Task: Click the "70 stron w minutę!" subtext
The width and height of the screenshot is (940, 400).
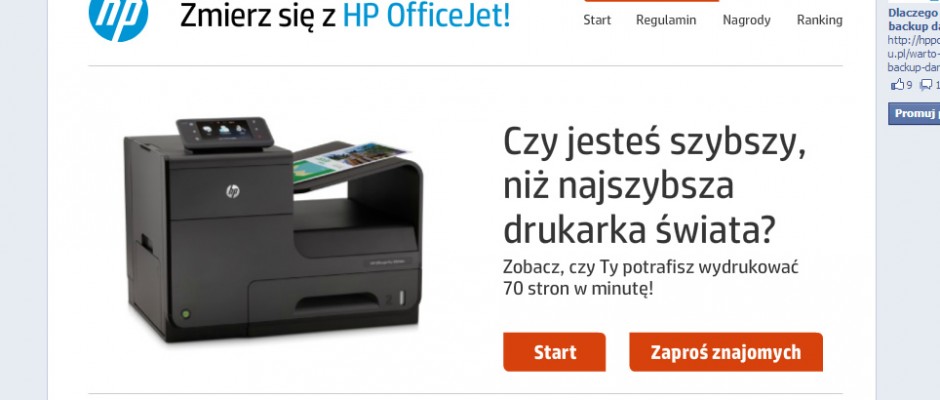Action: tap(578, 288)
